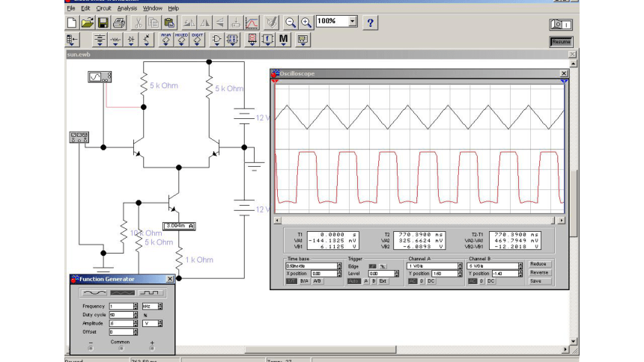644x362 pixels.
Task: Open the Sources parts bin
Action: 100,40
